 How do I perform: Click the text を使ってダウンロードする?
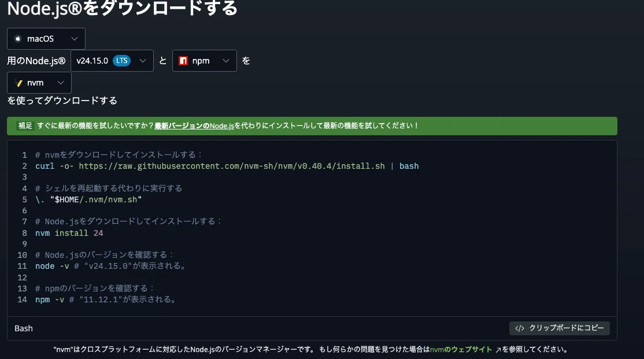pyautogui.click(x=62, y=101)
